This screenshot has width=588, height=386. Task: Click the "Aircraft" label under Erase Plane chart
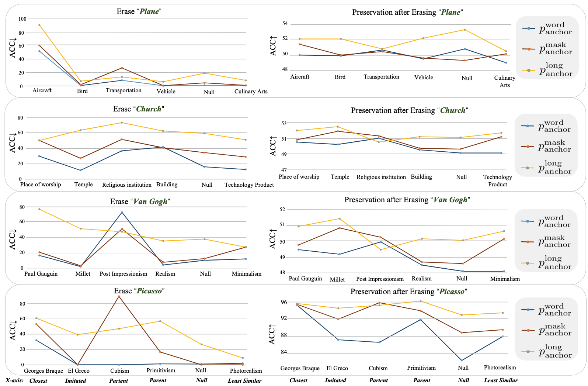pos(42,90)
